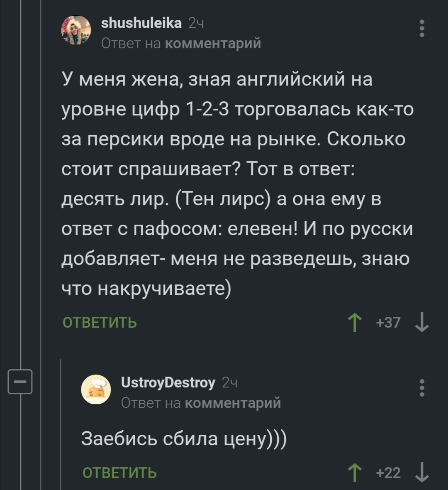
Task: Open three-dot menu on UstroyDestroy's reply
Action: click(x=422, y=388)
